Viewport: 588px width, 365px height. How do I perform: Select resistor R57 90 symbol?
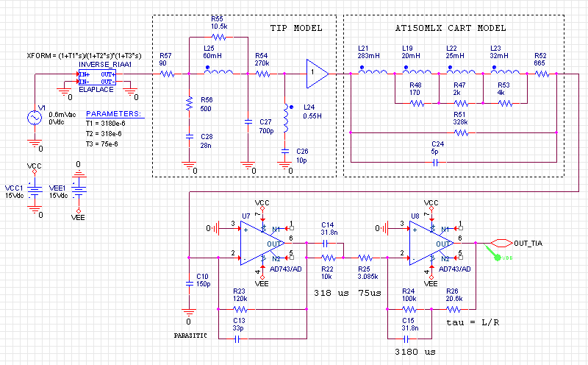coord(168,74)
